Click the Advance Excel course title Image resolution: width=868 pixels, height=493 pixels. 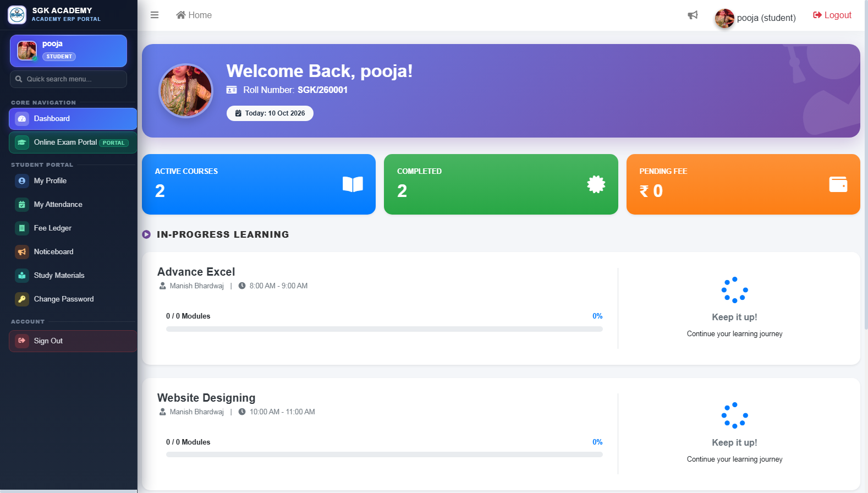point(196,272)
